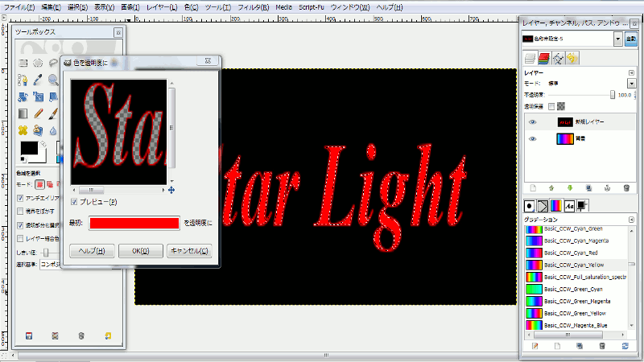This screenshot has height=362, width=644.
Task: Anchor the floating layer
Action: click(x=608, y=188)
